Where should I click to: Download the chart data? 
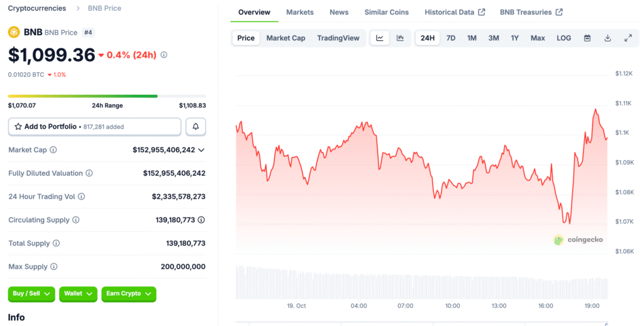(608, 38)
